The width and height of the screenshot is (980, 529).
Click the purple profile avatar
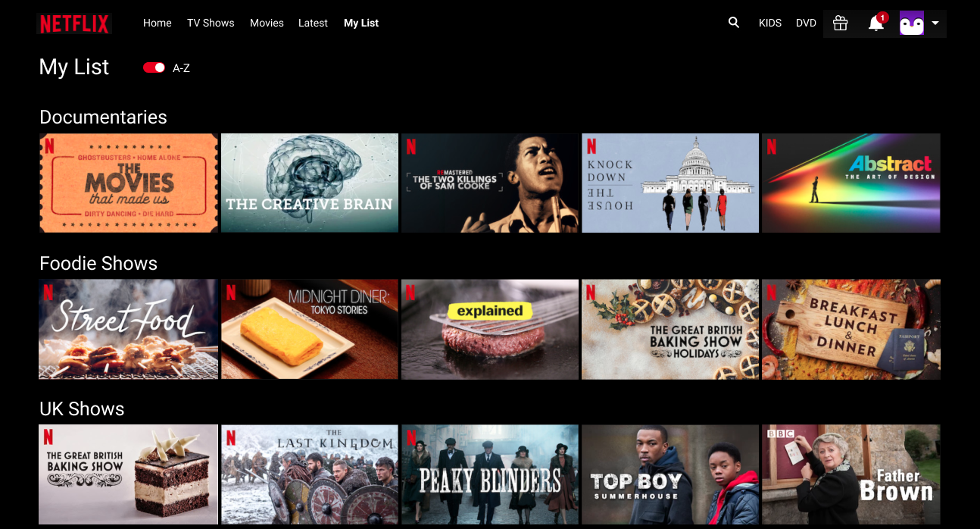pyautogui.click(x=911, y=23)
